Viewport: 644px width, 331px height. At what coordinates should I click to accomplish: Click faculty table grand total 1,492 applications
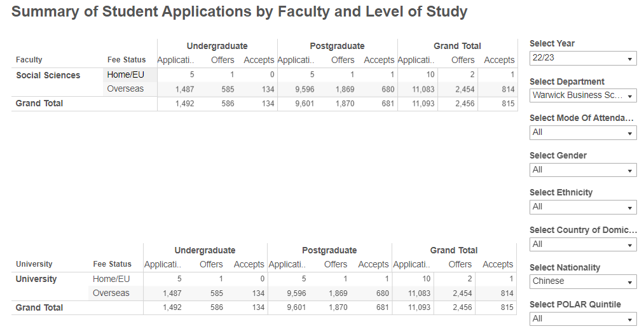tap(184, 104)
